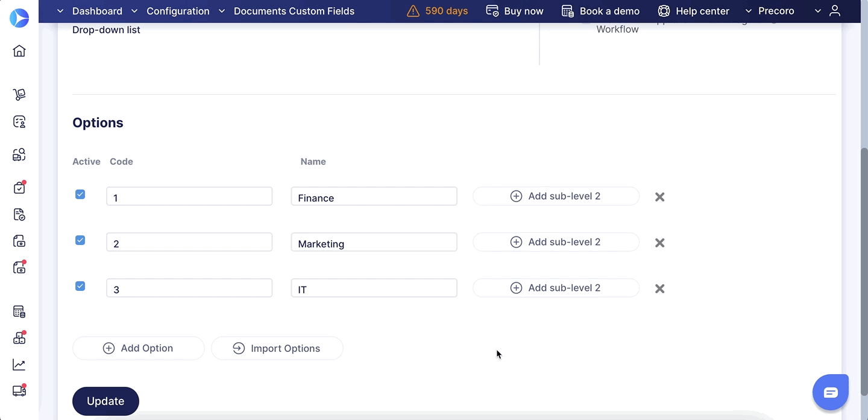The width and height of the screenshot is (868, 420).
Task: Edit the Marketing name field
Action: (x=374, y=242)
